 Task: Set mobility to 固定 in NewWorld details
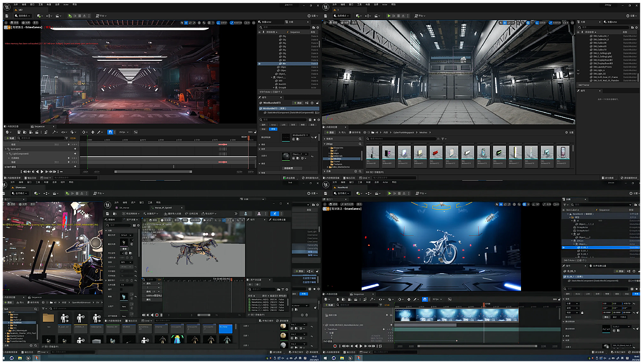615,317
